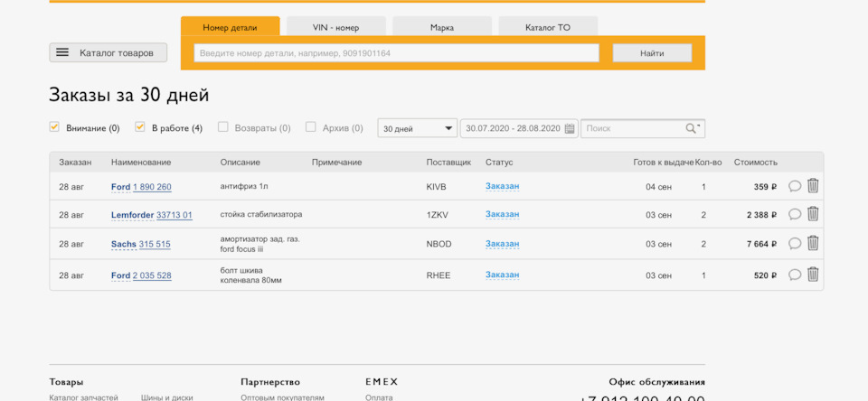
Task: Open the calendar icon in date range
Action: [x=570, y=128]
